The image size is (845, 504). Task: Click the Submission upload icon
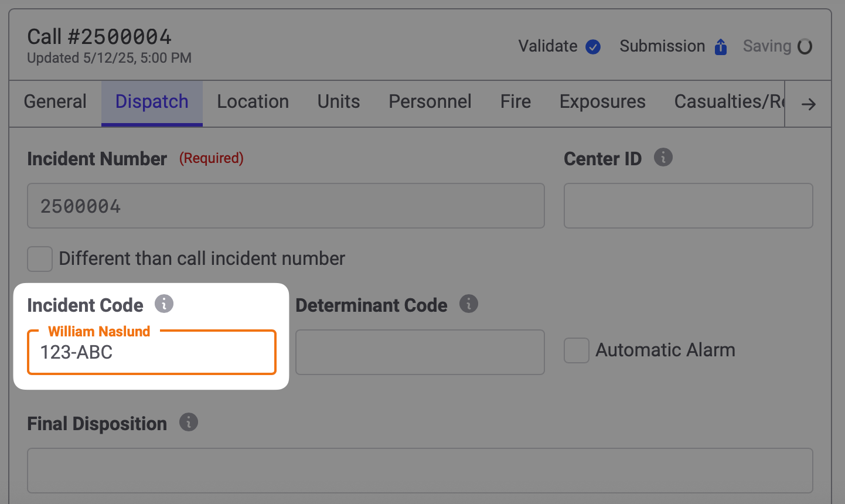721,47
